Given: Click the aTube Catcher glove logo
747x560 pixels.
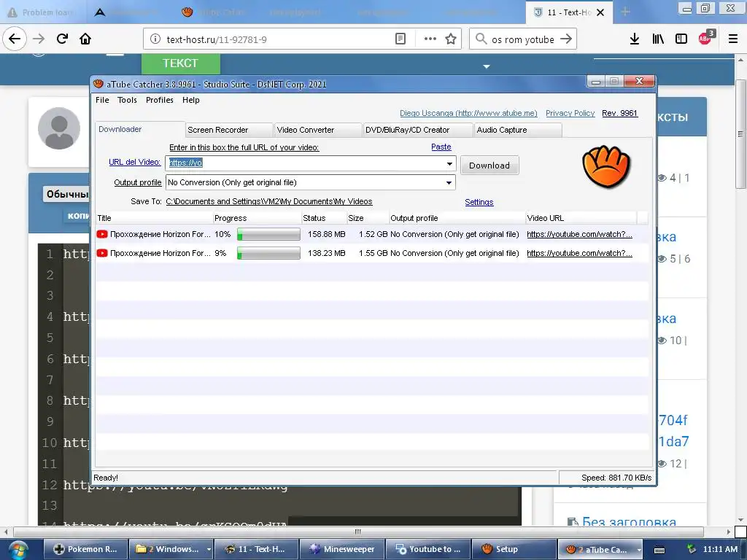Looking at the screenshot, I should (x=606, y=167).
